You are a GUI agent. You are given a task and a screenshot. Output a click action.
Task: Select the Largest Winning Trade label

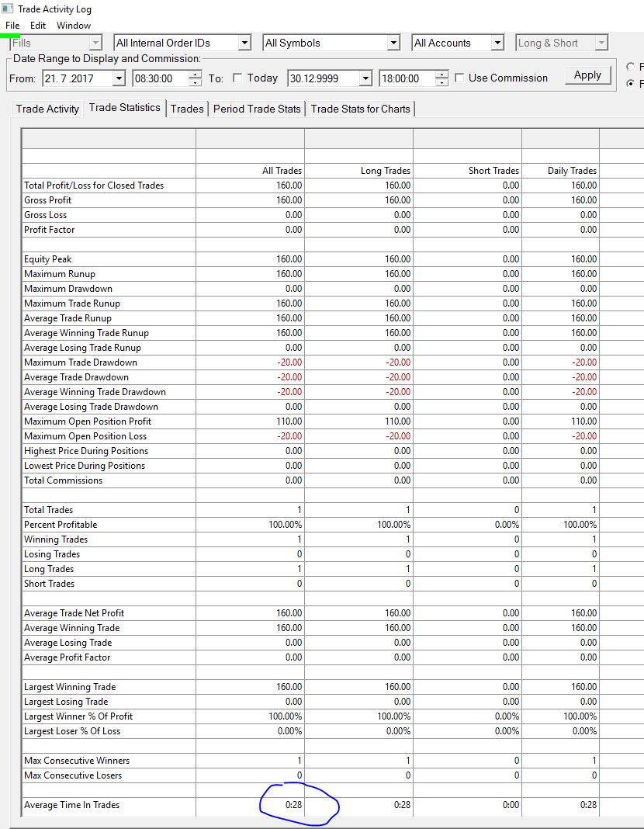[70, 687]
